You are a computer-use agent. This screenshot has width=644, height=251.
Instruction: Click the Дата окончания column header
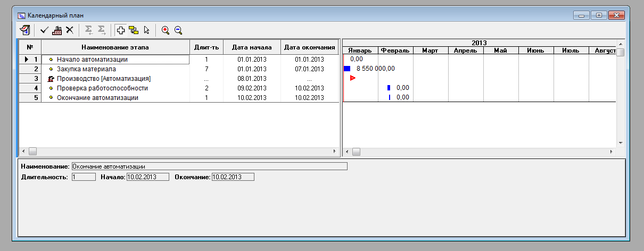[x=310, y=48]
